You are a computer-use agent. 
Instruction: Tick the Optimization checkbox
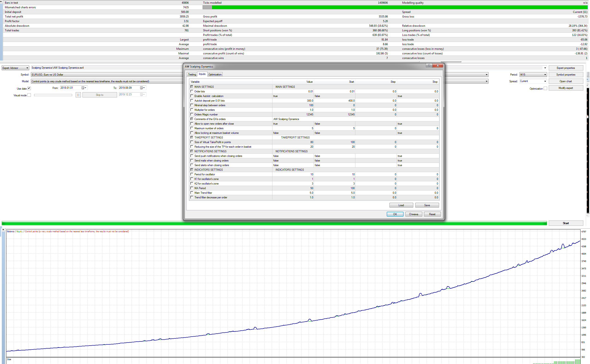[x=545, y=88]
